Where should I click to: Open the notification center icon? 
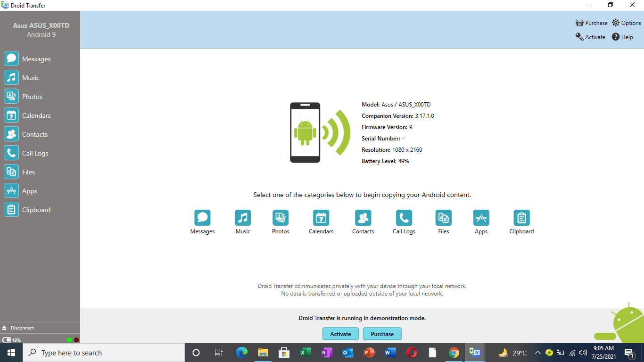tap(628, 353)
